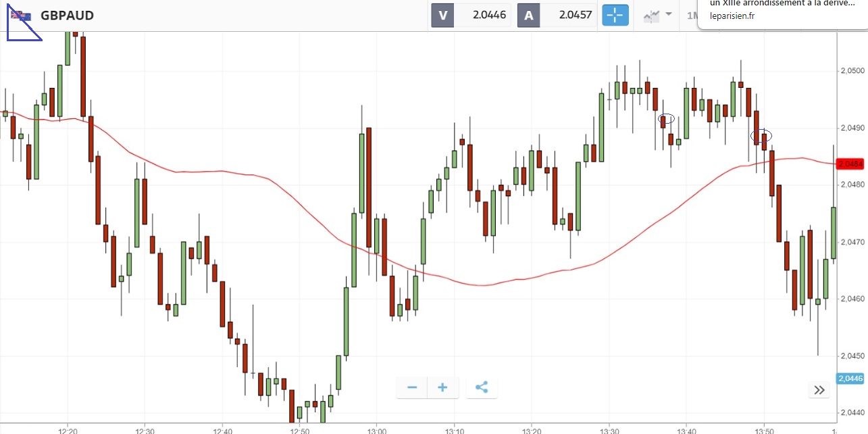Zoom out with the minus button
This screenshot has height=434, width=868.
point(412,387)
